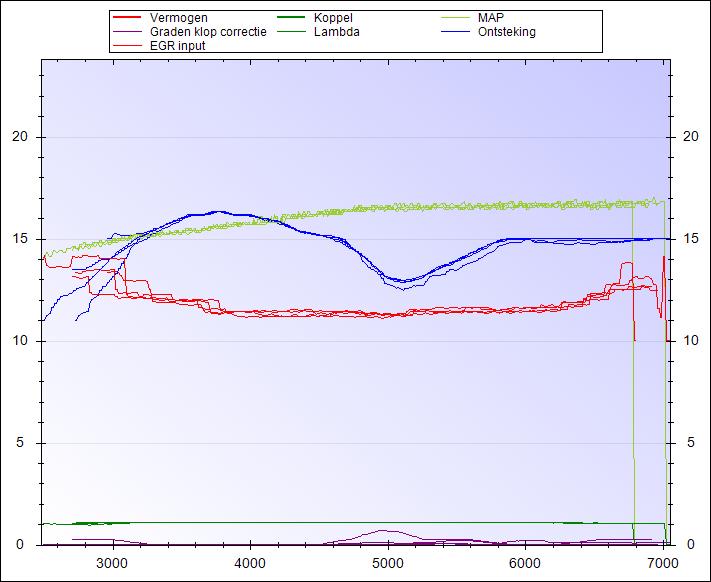Click the light green MAP legend line swatch

coord(456,18)
